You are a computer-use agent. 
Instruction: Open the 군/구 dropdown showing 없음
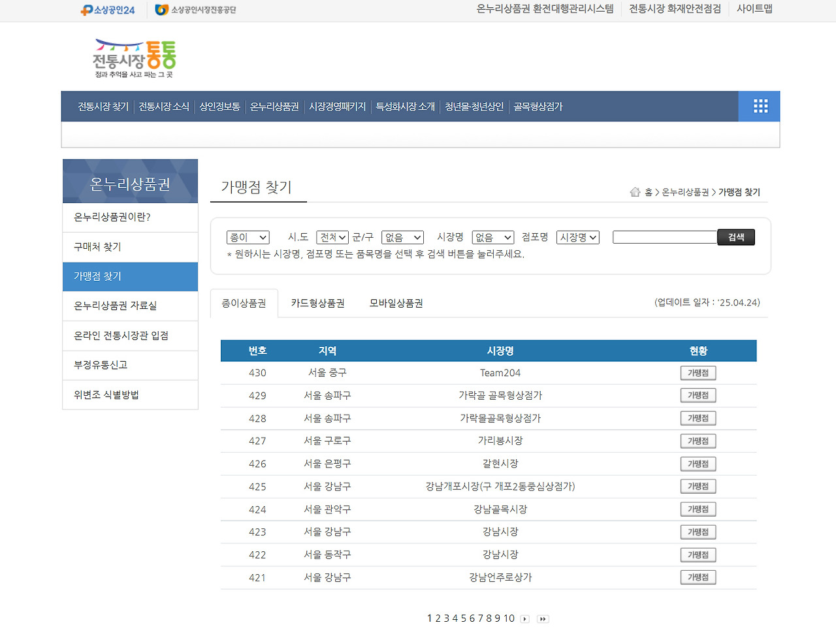[x=402, y=237]
